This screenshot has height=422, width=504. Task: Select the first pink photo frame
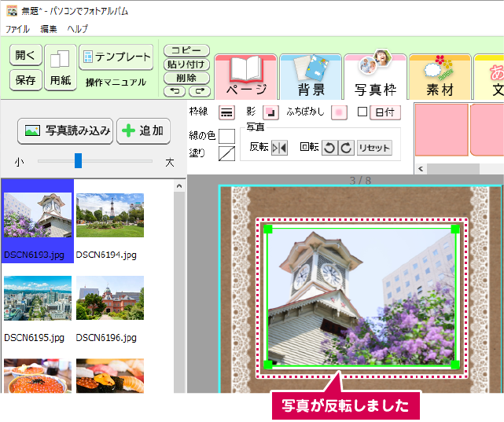click(x=441, y=130)
